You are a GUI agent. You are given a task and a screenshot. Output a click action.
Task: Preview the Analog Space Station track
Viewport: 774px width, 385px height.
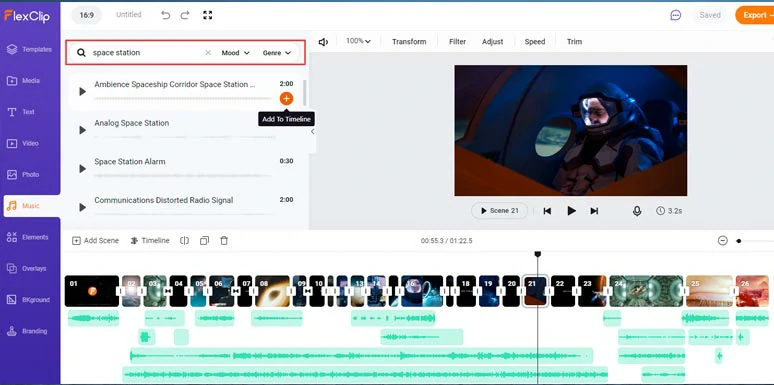point(82,130)
